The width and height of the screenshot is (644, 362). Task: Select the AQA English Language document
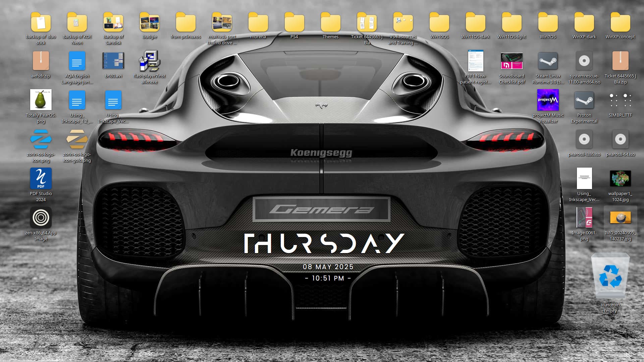pos(77,61)
